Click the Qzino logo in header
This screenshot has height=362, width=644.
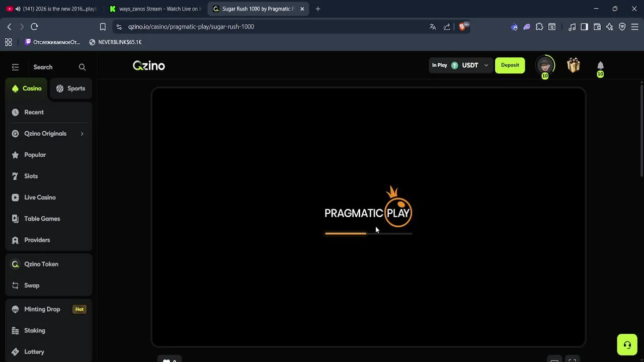tap(149, 66)
